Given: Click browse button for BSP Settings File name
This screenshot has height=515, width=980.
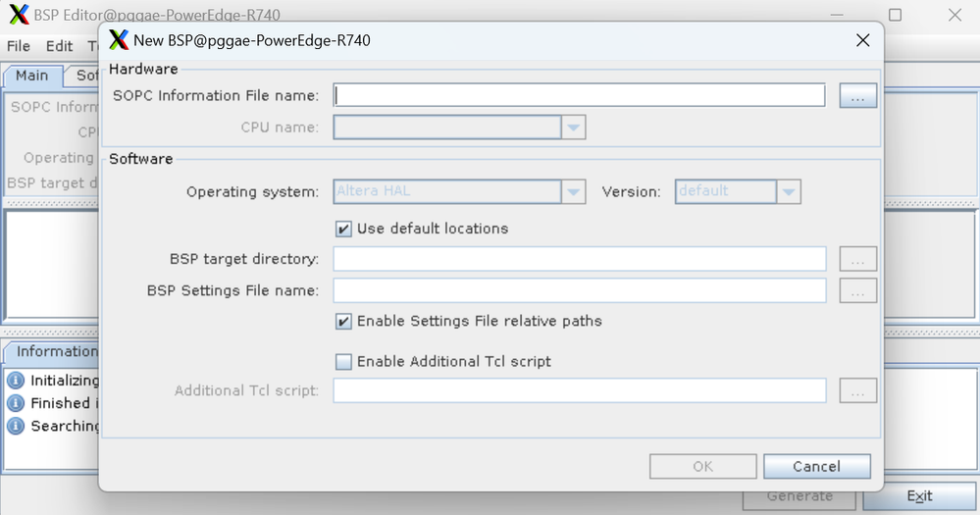Looking at the screenshot, I should click(857, 290).
